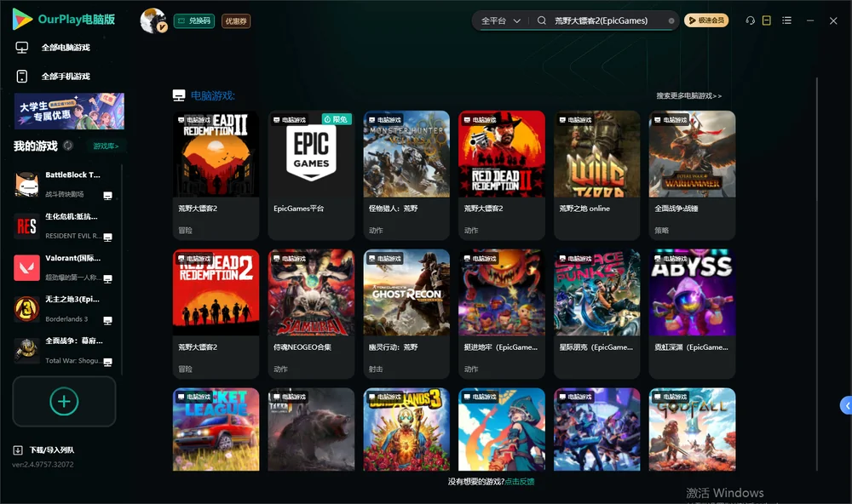Viewport: 852px width, 504px height.
Task: Open the 全面战争-战锤 game card
Action: pyautogui.click(x=692, y=175)
